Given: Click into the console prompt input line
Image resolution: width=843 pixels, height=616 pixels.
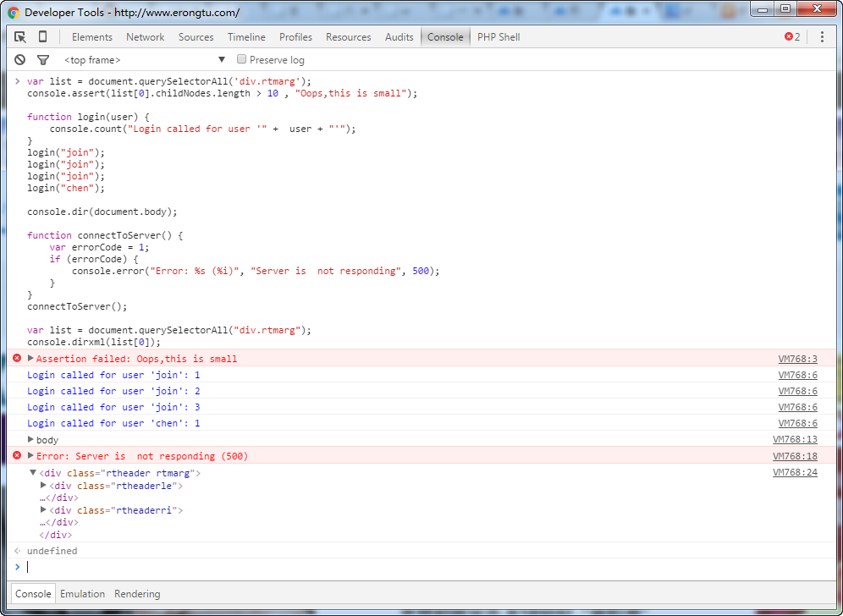Looking at the screenshot, I should click(421, 567).
